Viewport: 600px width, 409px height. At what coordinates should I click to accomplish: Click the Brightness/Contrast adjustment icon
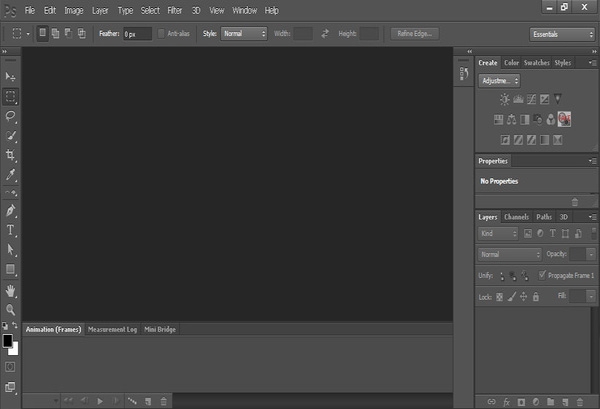point(504,99)
